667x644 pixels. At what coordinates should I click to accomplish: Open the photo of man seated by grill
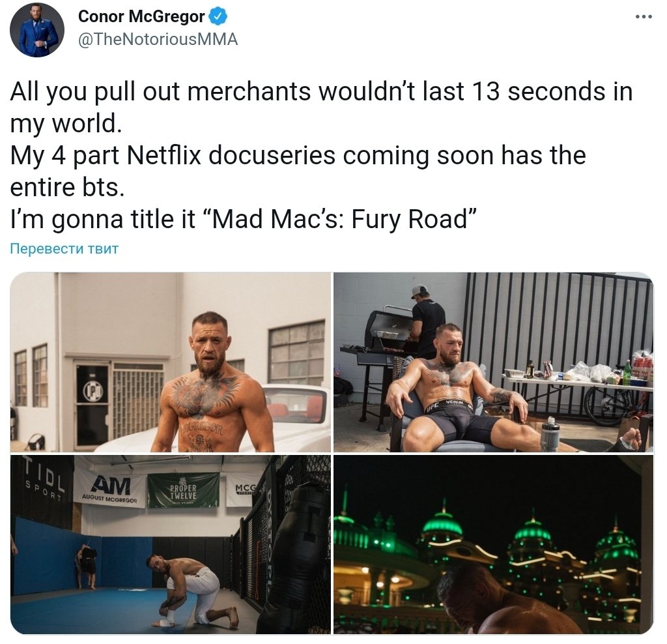point(494,362)
